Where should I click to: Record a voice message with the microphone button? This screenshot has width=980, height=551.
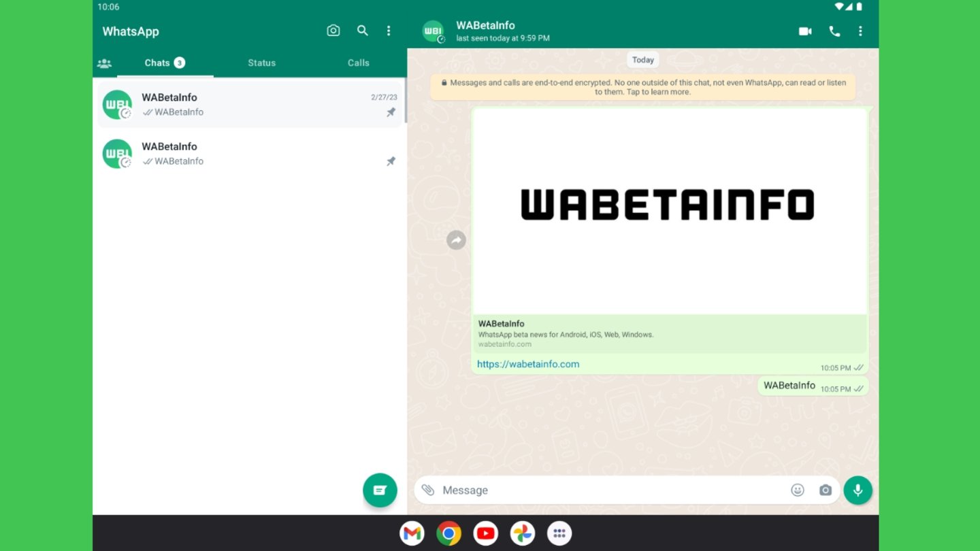tap(857, 490)
